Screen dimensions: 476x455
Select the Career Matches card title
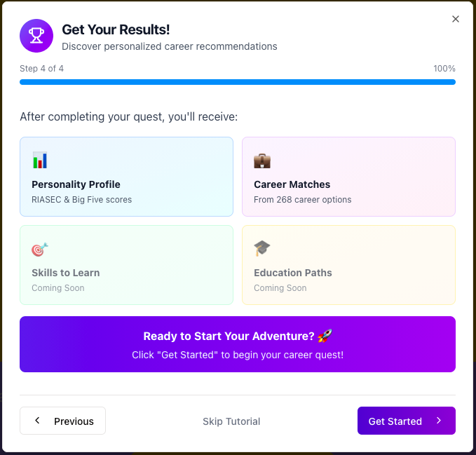point(292,184)
